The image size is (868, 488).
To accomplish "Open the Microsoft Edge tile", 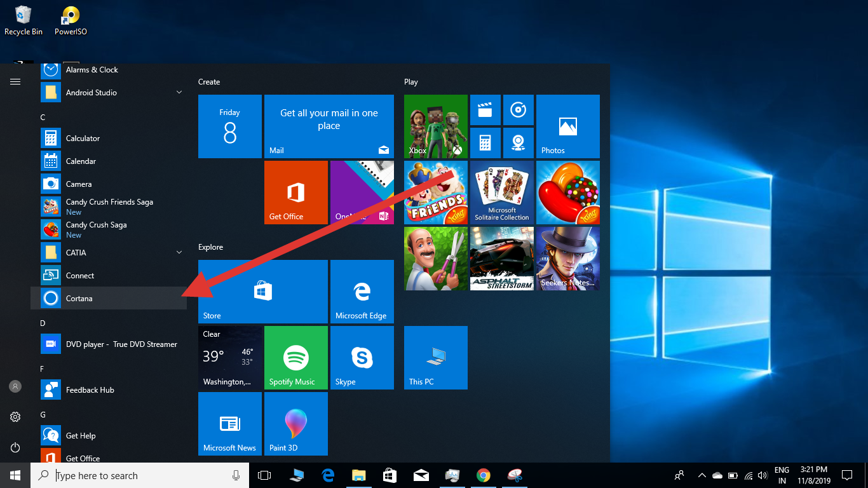I will [x=362, y=292].
